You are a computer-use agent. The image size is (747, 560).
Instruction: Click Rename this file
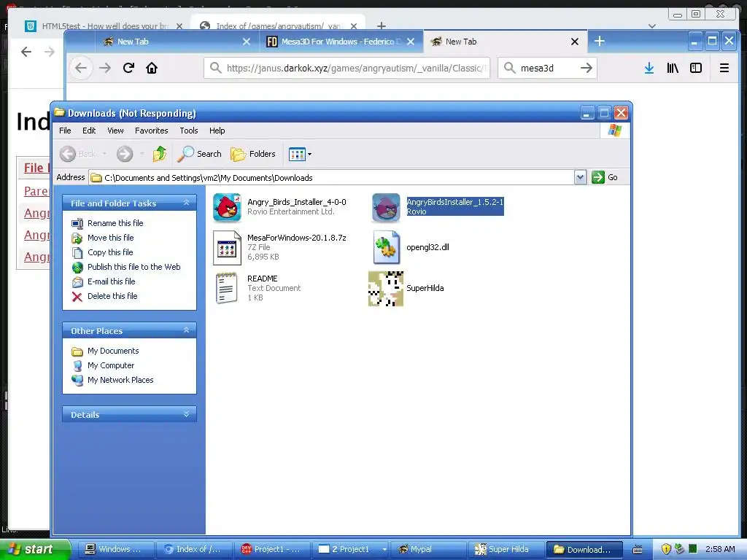[x=115, y=223]
